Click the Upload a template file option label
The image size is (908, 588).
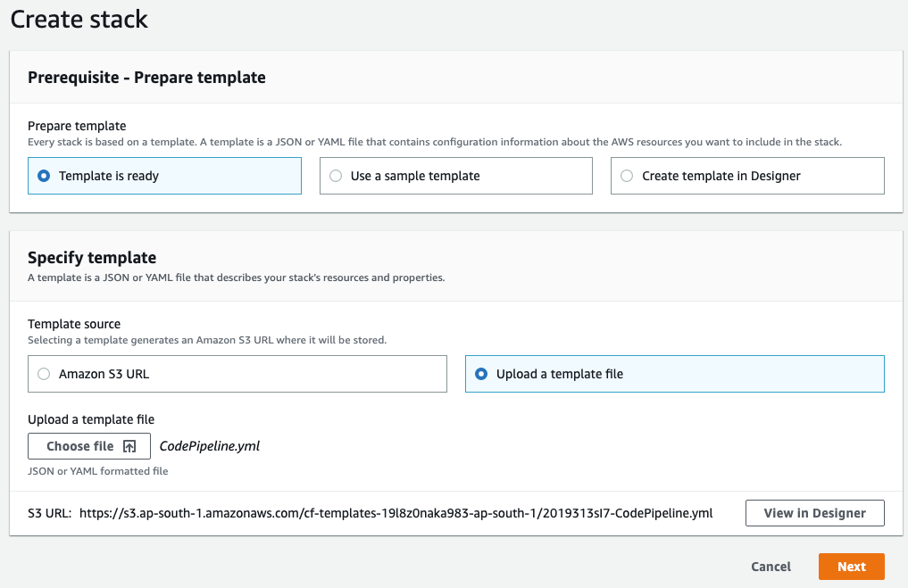560,374
